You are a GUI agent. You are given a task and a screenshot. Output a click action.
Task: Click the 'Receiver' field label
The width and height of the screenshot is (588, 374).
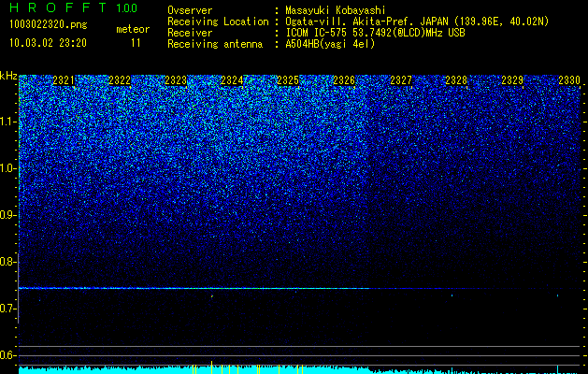[x=190, y=33]
